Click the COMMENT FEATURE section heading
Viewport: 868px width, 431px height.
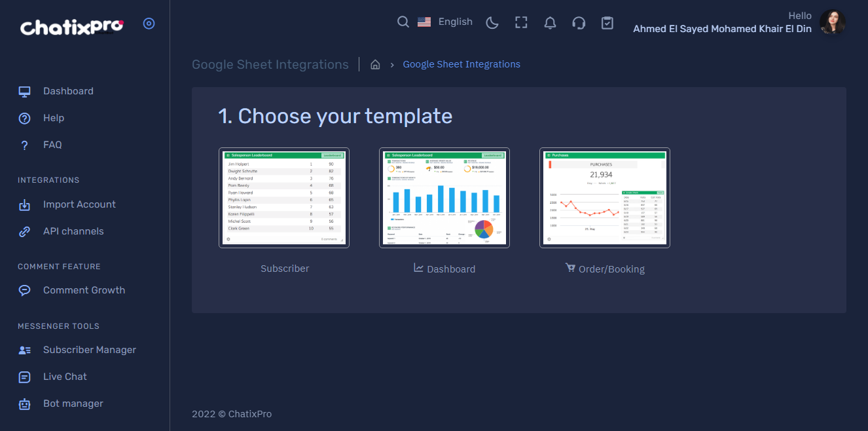coord(59,267)
